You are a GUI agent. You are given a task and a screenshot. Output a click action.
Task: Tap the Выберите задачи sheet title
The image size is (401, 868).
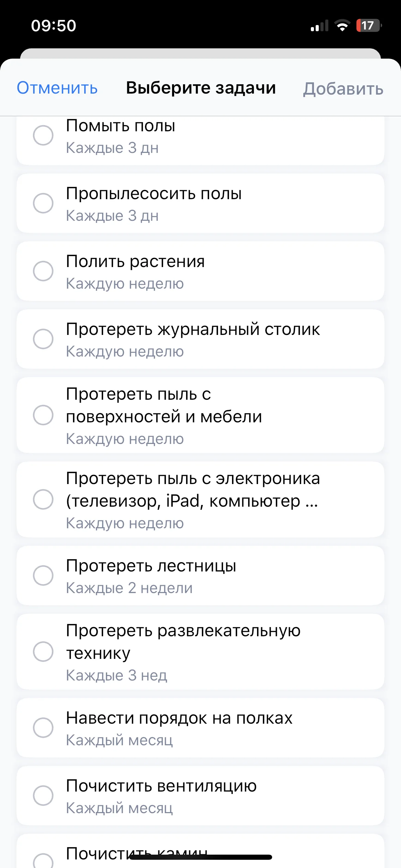tap(201, 88)
